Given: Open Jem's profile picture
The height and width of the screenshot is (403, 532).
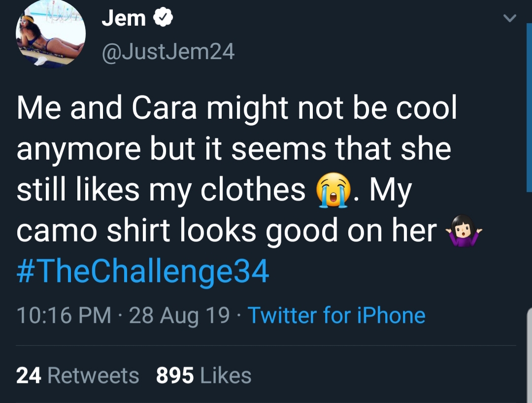Looking at the screenshot, I should click(51, 34).
